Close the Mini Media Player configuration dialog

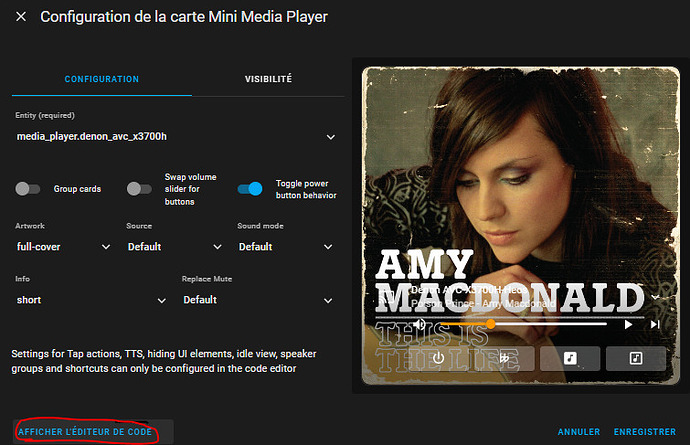21,17
